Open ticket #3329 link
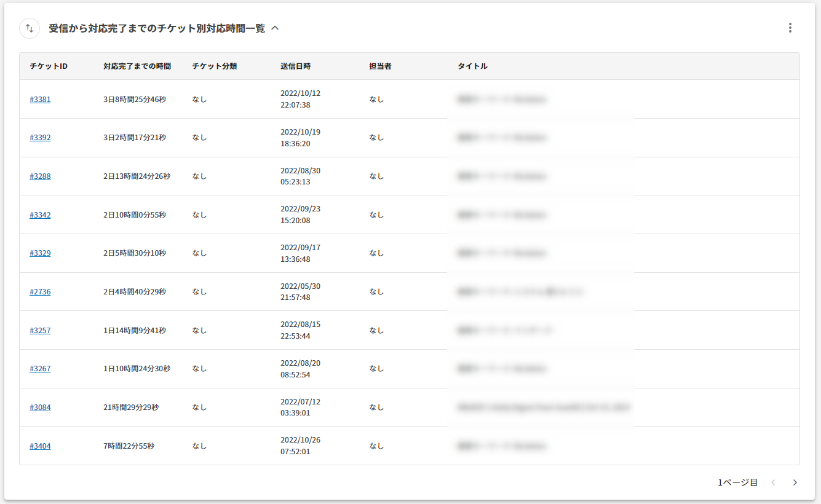This screenshot has width=821, height=504. pos(40,253)
